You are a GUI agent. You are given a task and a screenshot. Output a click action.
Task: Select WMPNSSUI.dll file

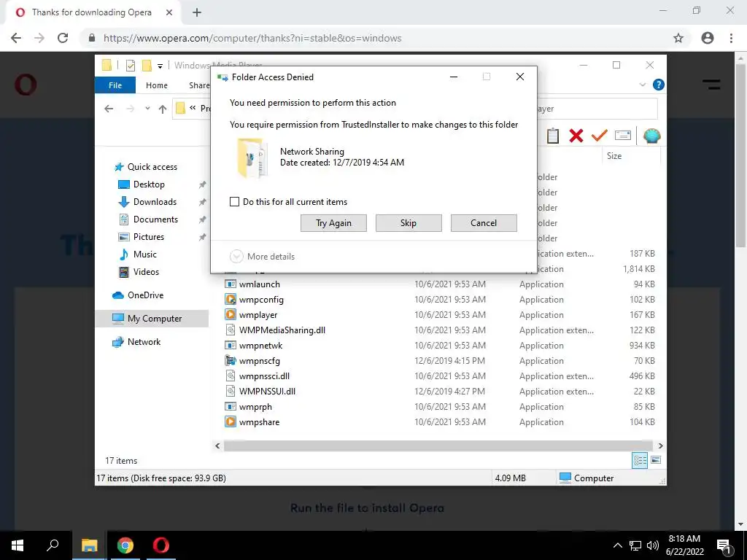pos(267,392)
